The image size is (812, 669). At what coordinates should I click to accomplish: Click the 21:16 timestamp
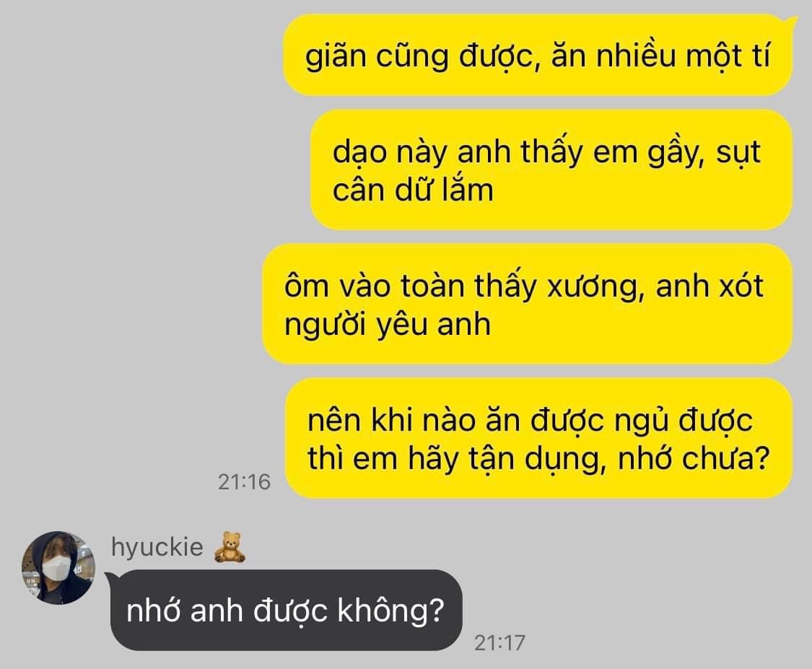coord(244,482)
